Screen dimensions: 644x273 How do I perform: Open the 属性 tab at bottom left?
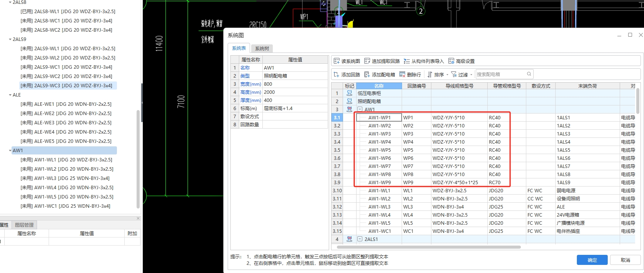pos(4,225)
